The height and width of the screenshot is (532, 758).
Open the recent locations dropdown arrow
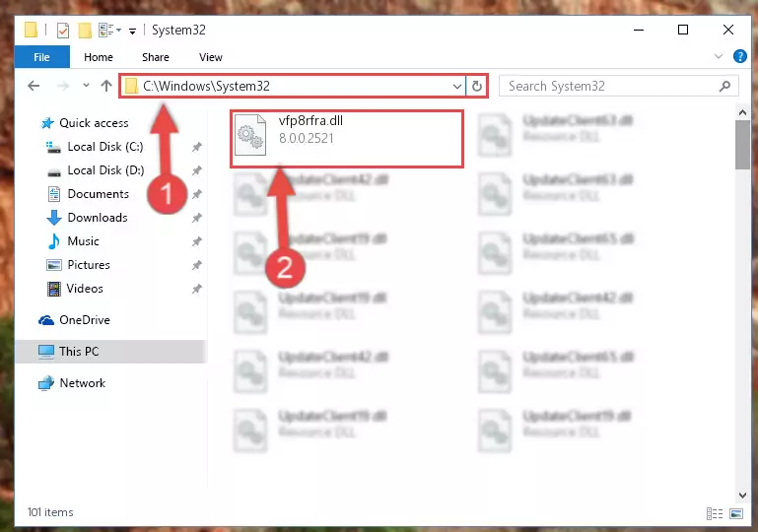tap(86, 86)
